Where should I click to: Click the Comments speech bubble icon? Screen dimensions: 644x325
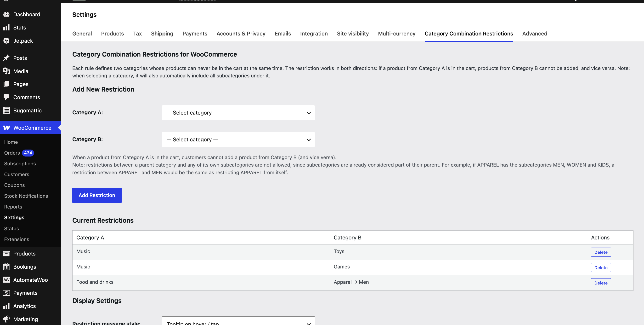pos(6,97)
